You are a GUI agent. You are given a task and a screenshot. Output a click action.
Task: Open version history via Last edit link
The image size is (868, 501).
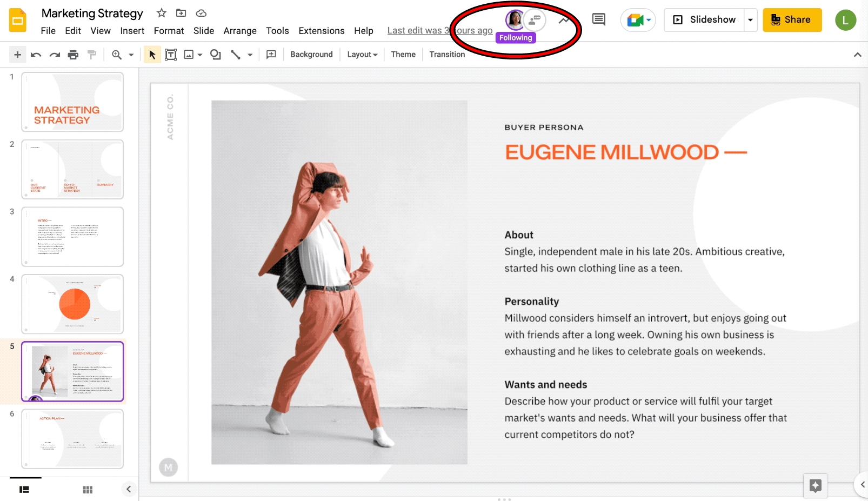tap(439, 30)
